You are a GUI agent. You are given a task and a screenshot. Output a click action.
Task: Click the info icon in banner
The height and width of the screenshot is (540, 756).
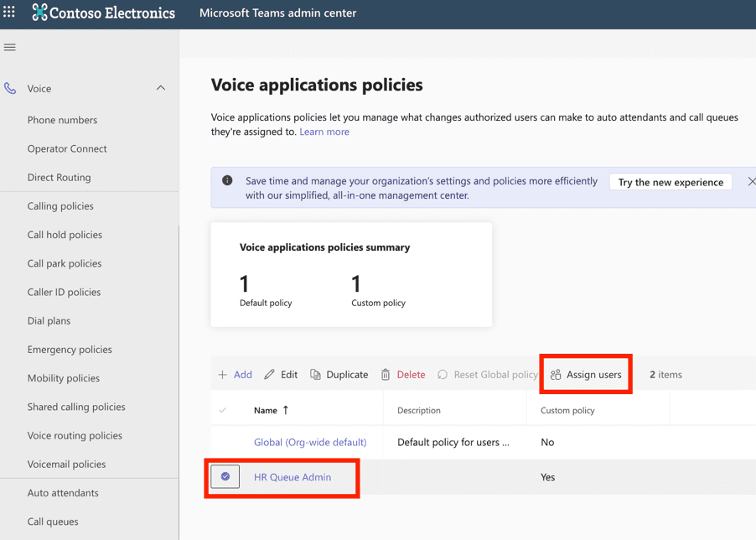[x=227, y=180]
